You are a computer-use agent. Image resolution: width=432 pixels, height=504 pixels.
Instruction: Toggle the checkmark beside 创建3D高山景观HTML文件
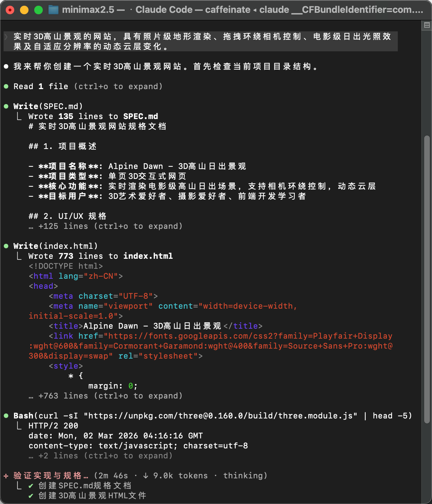[x=31, y=495]
